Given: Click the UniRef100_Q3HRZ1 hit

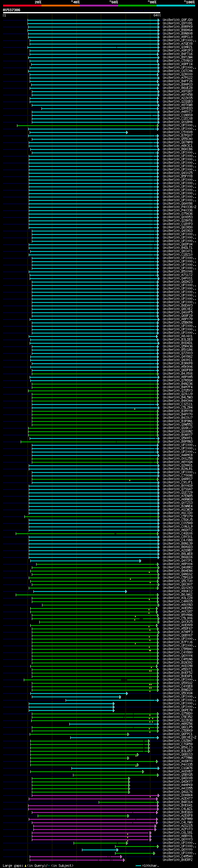Looking at the screenshot, I should pyautogui.click(x=178, y=47).
